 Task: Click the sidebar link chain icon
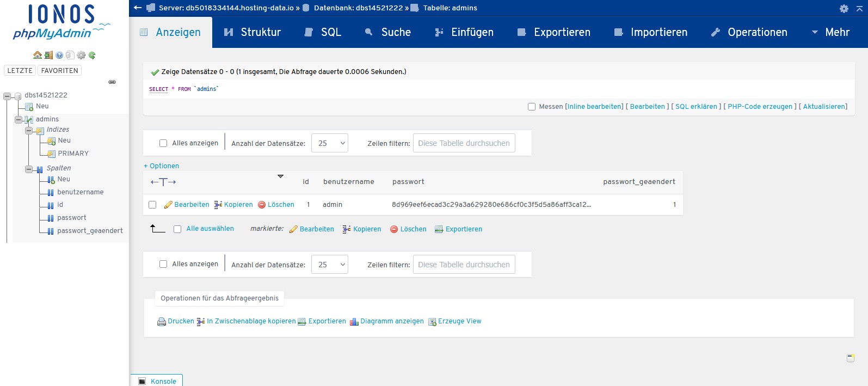[112, 82]
